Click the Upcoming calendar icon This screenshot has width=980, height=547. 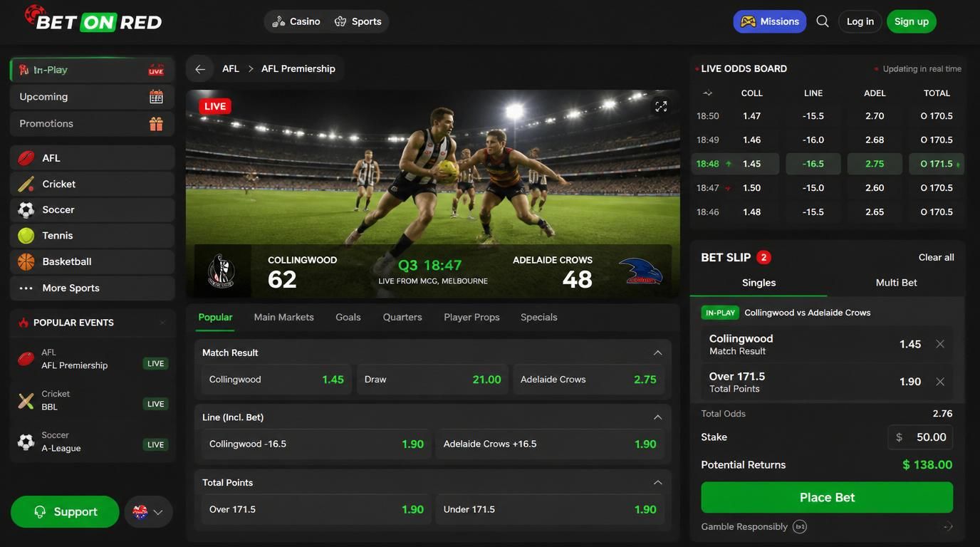click(x=156, y=97)
